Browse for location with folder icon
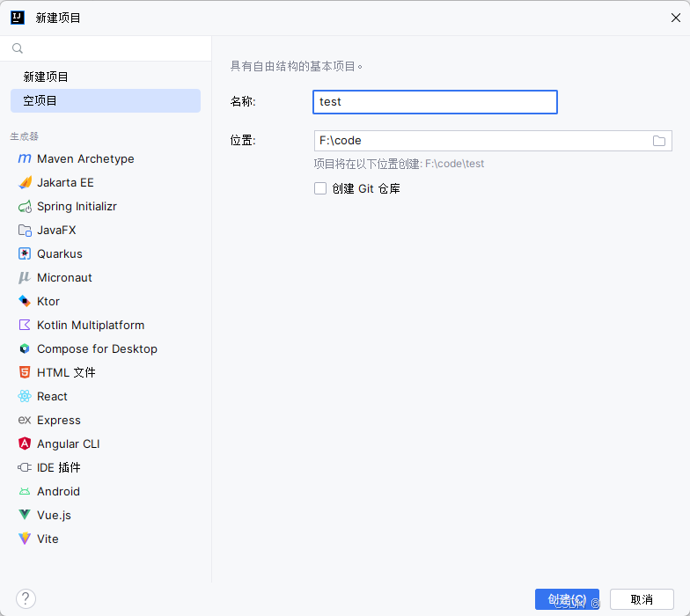Screen dimensions: 690x616 click(658, 141)
